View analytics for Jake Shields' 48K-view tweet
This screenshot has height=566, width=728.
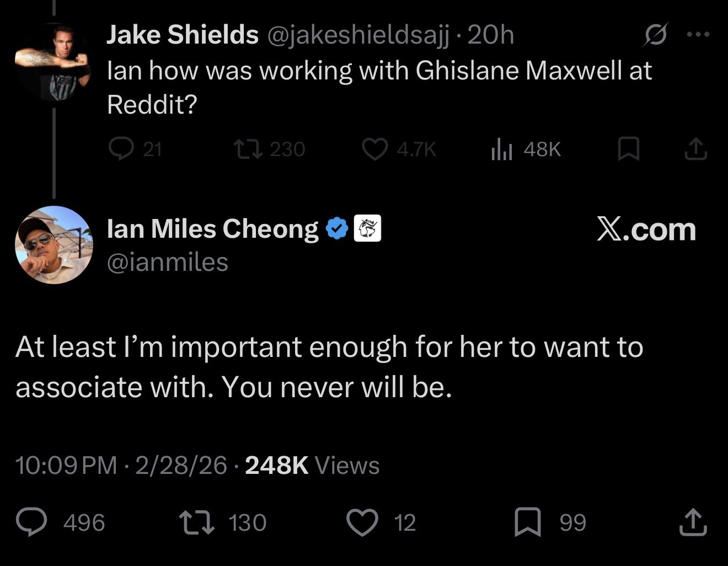(x=502, y=149)
